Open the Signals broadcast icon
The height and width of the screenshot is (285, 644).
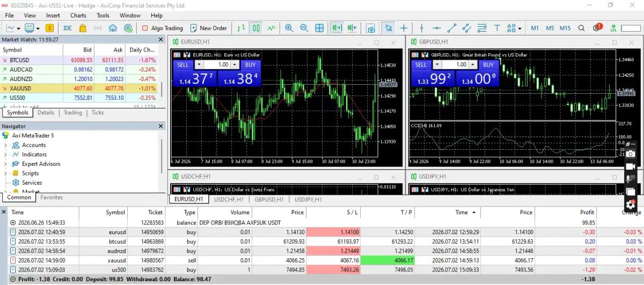[98, 28]
